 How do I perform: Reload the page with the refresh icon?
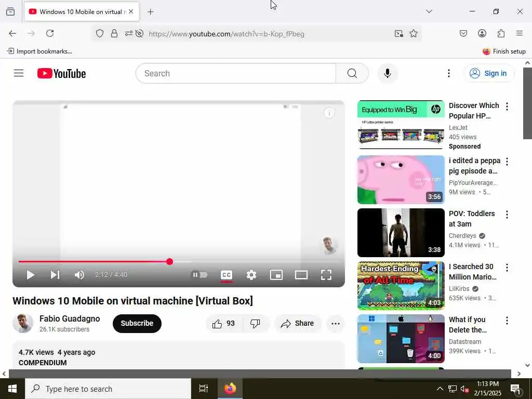(50, 33)
